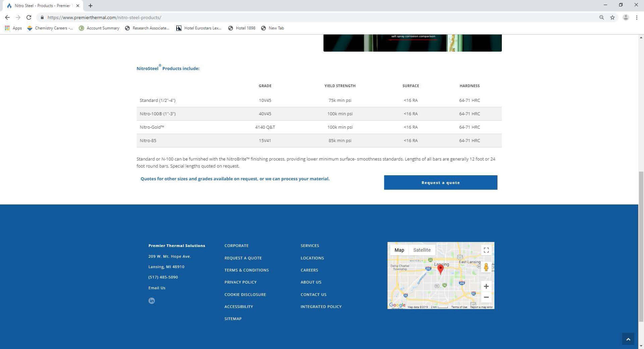644x349 pixels.
Task: Open a new browser tab
Action: click(x=91, y=6)
